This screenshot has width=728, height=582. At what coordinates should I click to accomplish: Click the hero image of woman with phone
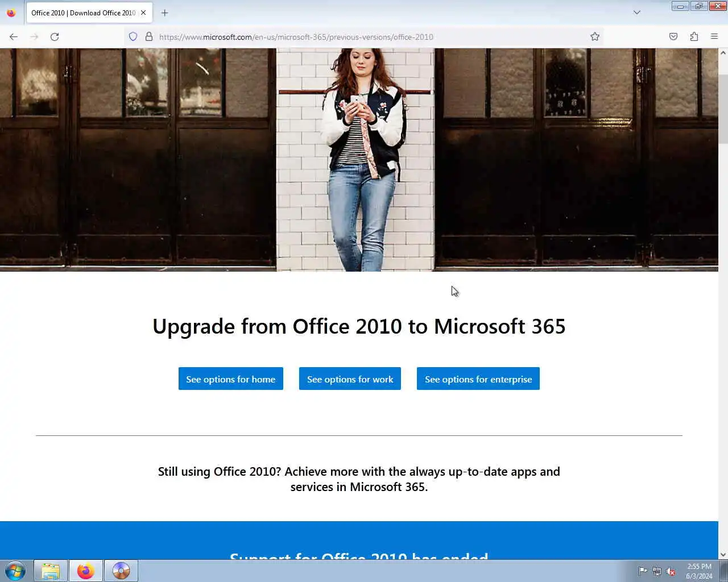pos(359,160)
